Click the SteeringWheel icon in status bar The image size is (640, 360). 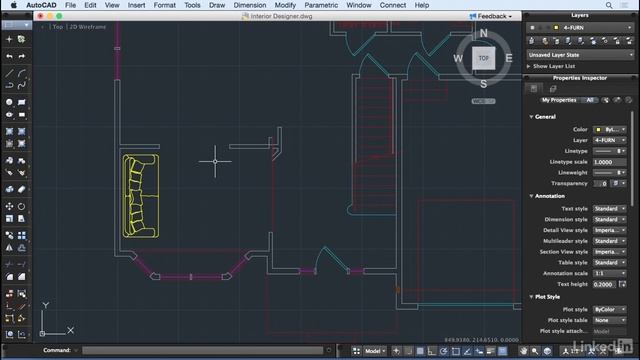tap(547, 351)
